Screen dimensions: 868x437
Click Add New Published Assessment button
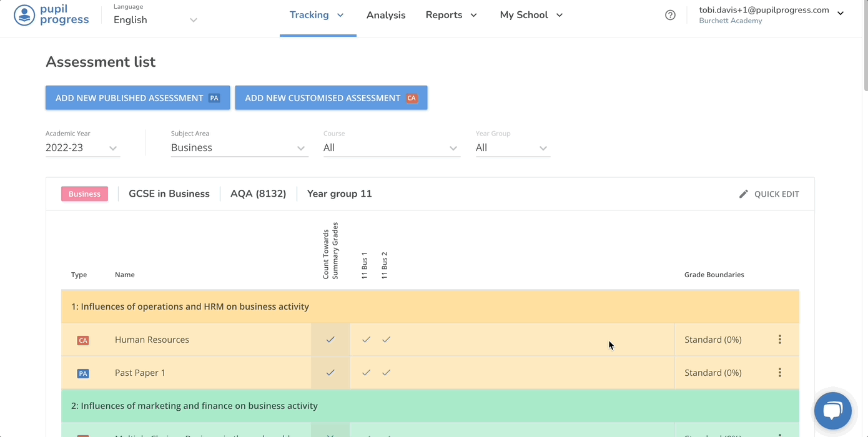[137, 98]
